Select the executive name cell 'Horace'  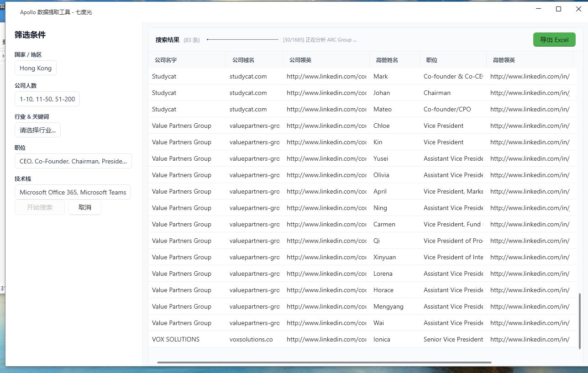click(395, 290)
